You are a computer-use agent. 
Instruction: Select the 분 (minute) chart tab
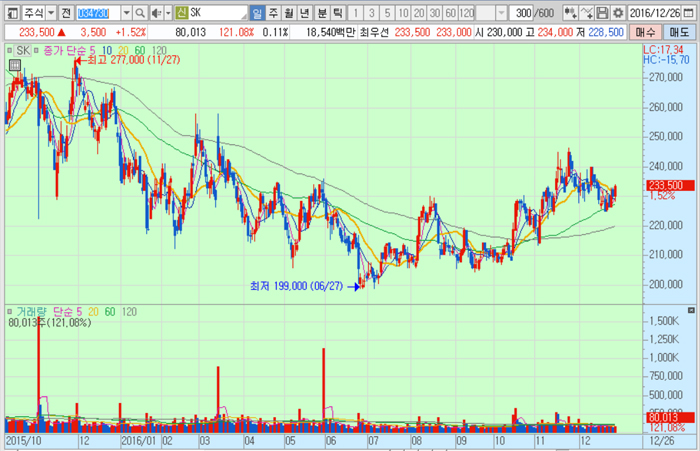pos(321,13)
